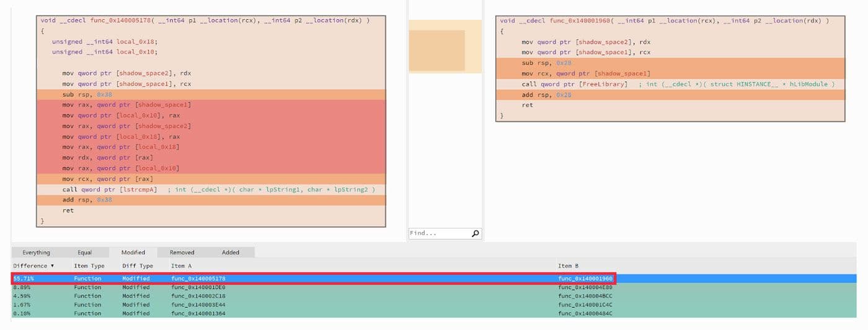Click func_0x140001364 in the Item A column
This screenshot has height=330, width=868.
198,313
